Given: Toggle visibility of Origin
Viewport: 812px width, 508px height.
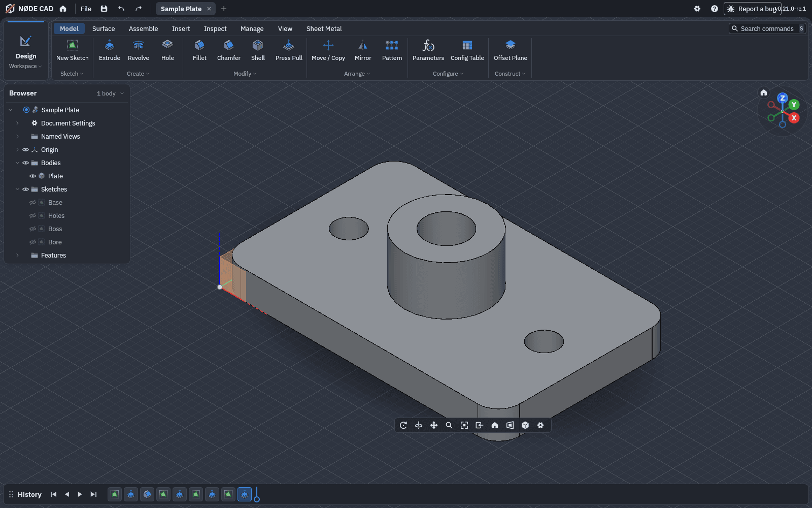Looking at the screenshot, I should [25, 150].
